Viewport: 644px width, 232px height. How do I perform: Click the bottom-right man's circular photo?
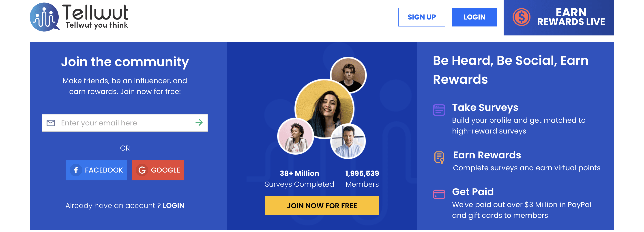(348, 141)
